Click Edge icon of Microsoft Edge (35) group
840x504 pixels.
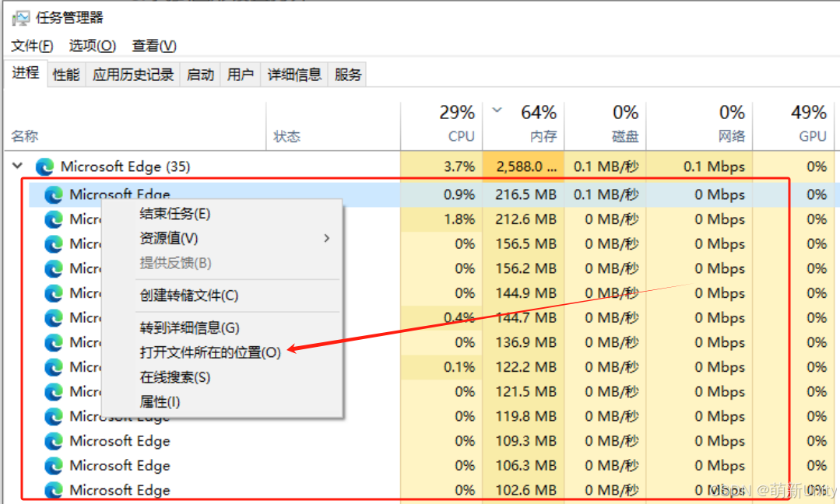(44, 167)
